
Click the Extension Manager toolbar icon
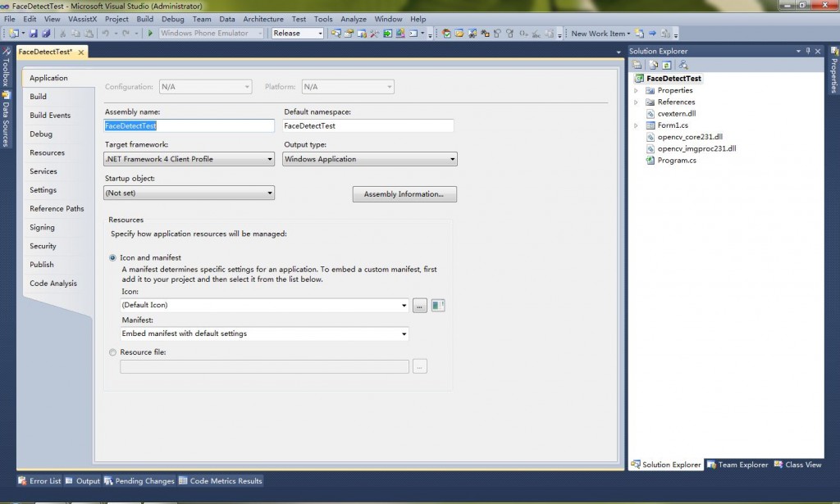tap(400, 33)
